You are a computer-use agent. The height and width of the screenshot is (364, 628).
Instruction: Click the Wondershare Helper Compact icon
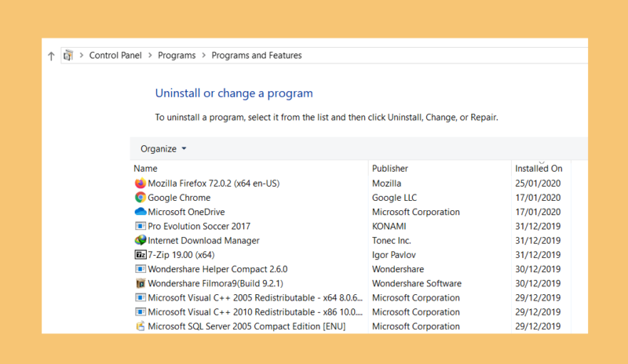click(x=141, y=269)
